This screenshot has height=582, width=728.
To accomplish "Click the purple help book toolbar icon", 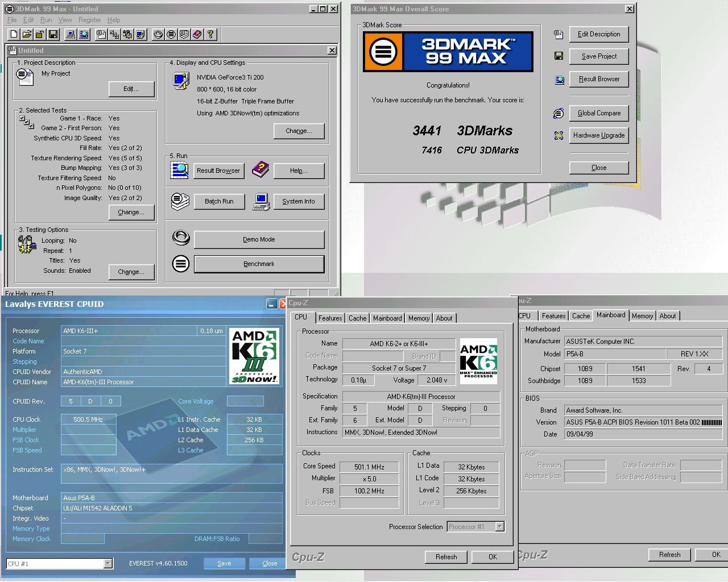I will pyautogui.click(x=197, y=34).
